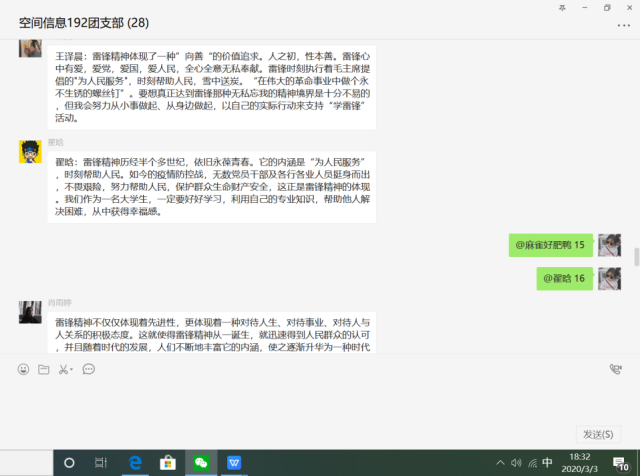Start a voice or video call
Image resolution: width=640 pixels, height=476 pixels.
click(615, 369)
